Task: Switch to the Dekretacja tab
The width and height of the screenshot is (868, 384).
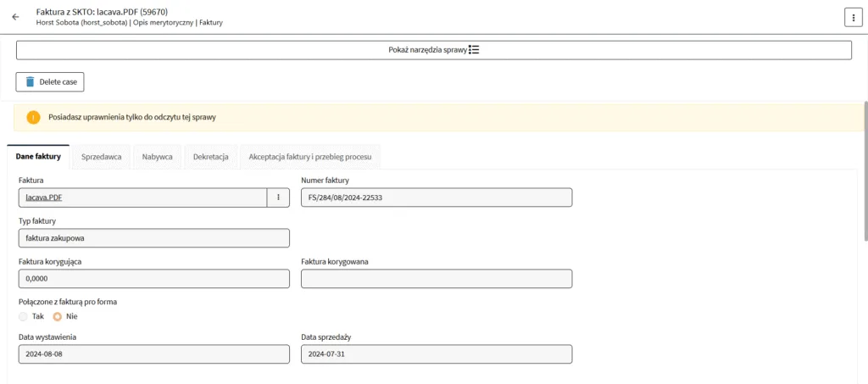Action: pyautogui.click(x=211, y=157)
